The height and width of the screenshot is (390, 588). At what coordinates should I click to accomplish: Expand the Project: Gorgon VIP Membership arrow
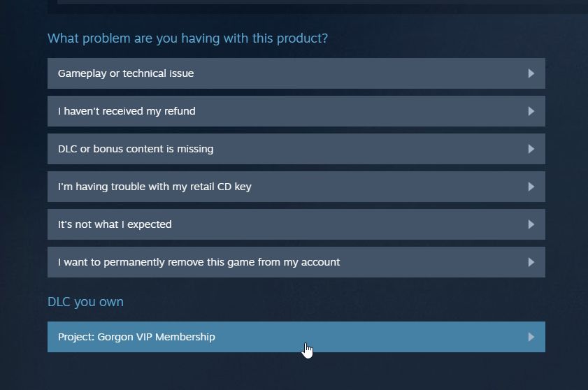pos(531,337)
